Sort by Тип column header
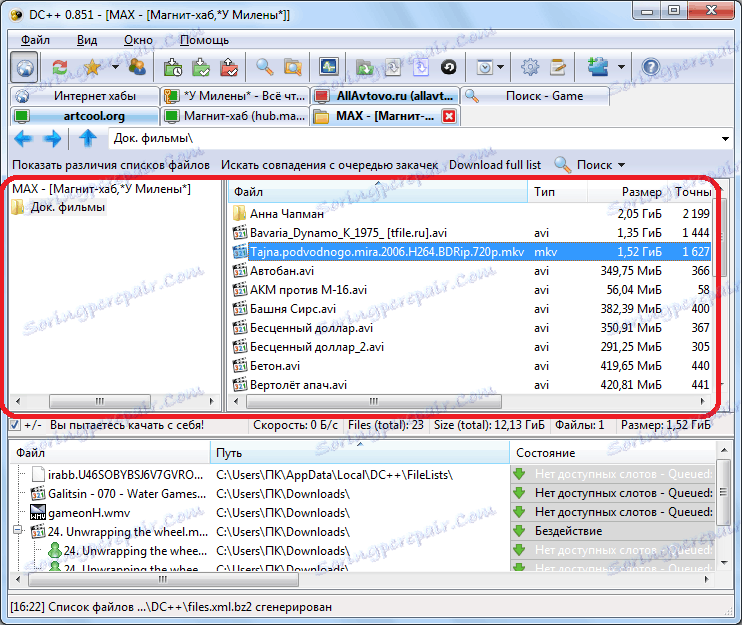Image resolution: width=742 pixels, height=625 pixels. (x=557, y=192)
